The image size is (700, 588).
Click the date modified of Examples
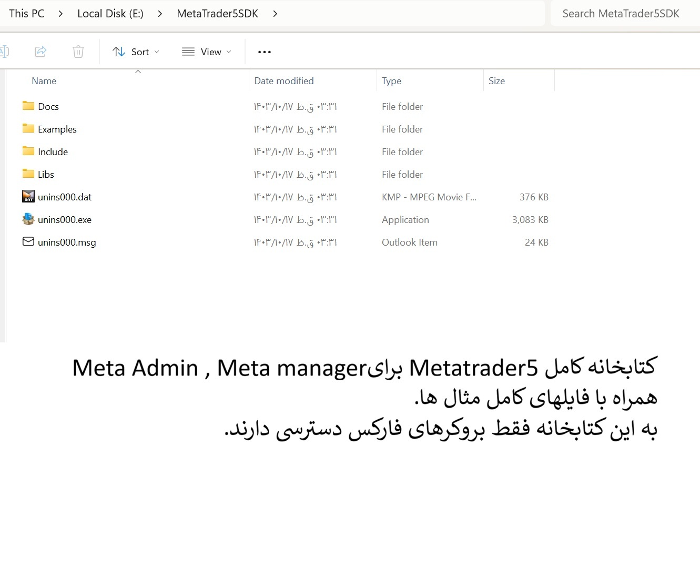click(296, 129)
